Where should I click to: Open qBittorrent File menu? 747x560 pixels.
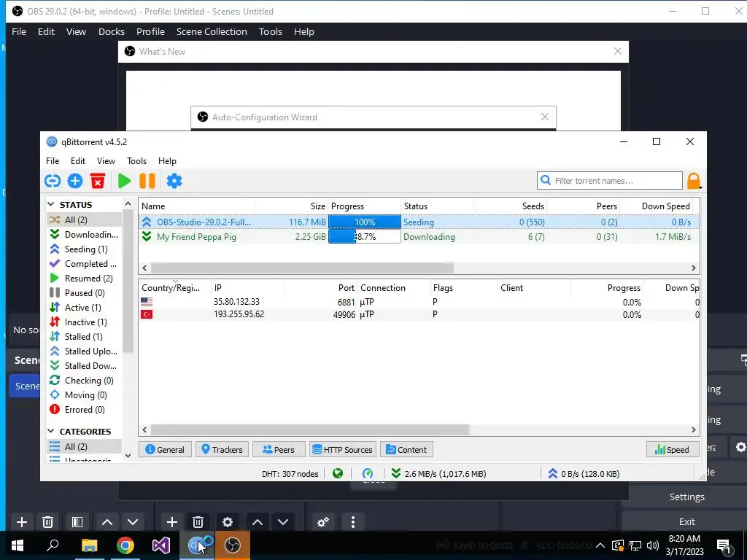(x=53, y=161)
